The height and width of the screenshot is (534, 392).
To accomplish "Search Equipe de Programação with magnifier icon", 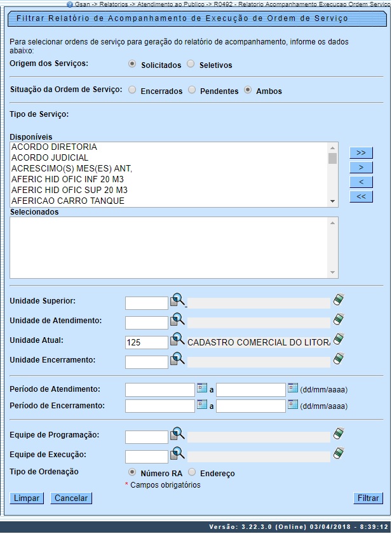I will pos(177,435).
